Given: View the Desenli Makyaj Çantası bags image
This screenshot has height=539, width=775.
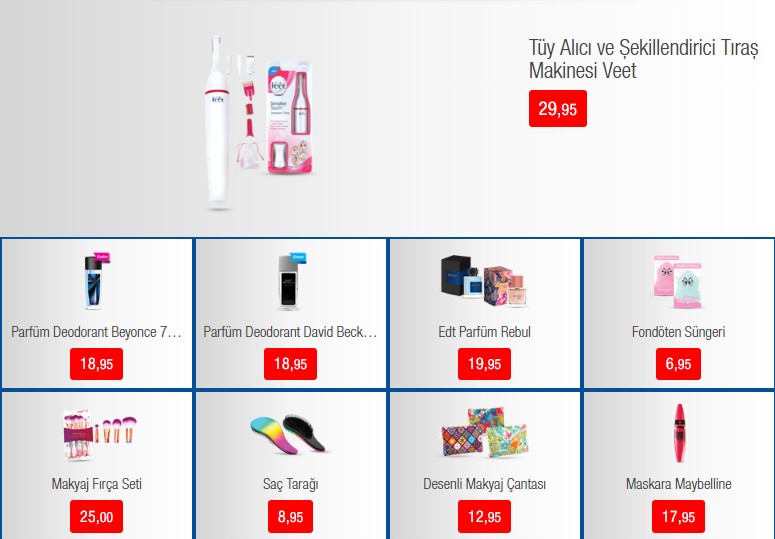Looking at the screenshot, I should pos(484,433).
